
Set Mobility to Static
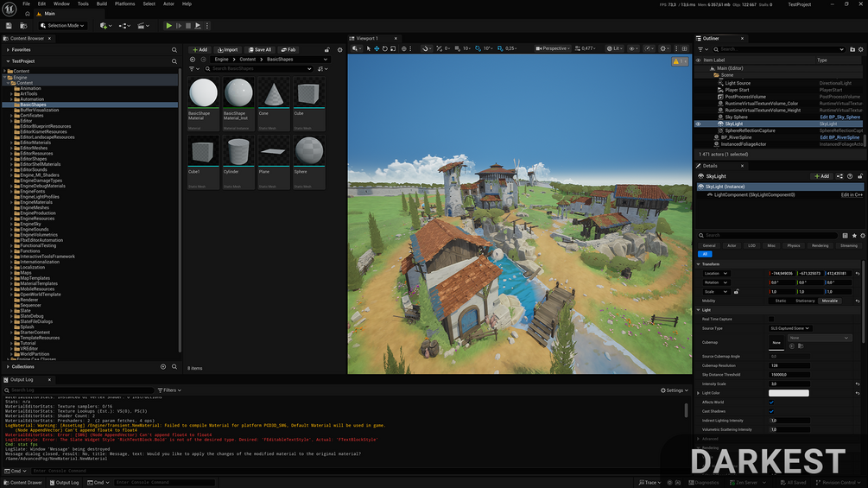[781, 301]
